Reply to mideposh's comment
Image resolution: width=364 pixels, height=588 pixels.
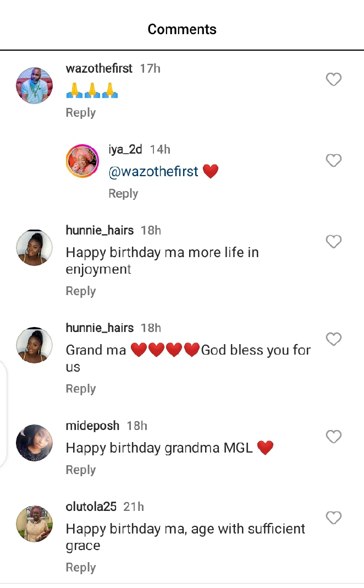81,470
